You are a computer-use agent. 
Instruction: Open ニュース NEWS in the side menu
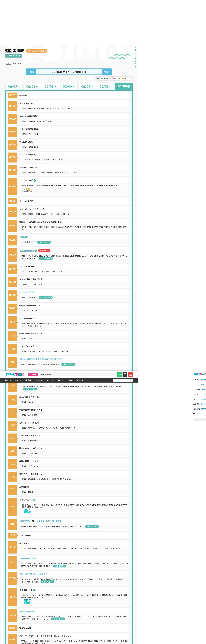click(x=199, y=384)
